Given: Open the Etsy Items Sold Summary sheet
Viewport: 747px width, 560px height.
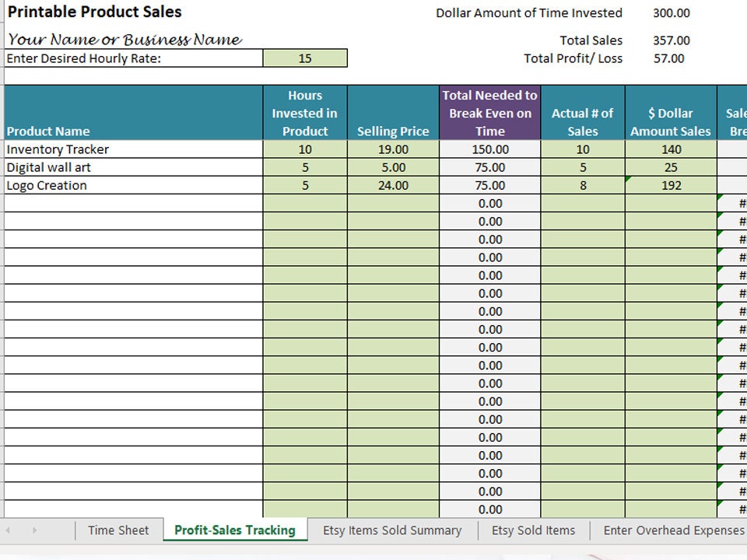Looking at the screenshot, I should click(x=392, y=530).
